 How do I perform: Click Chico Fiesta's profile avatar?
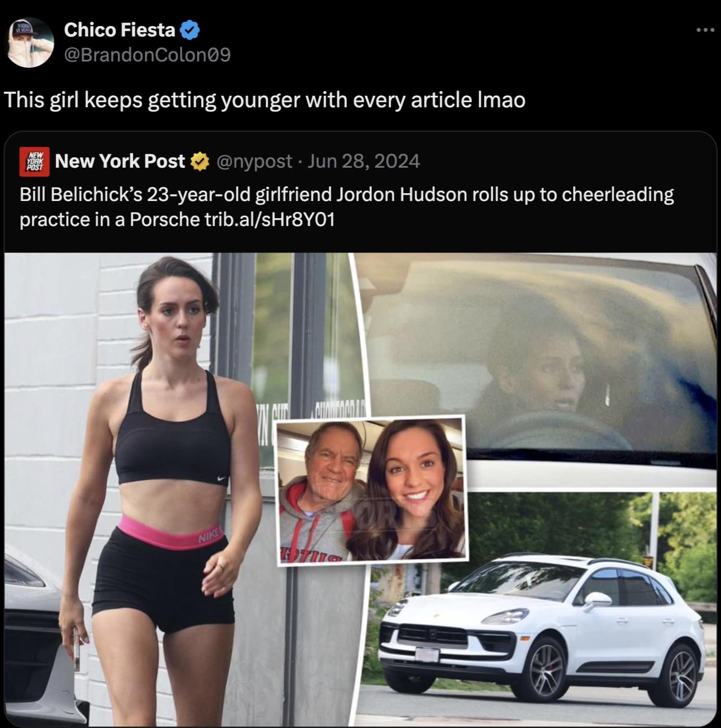point(30,43)
